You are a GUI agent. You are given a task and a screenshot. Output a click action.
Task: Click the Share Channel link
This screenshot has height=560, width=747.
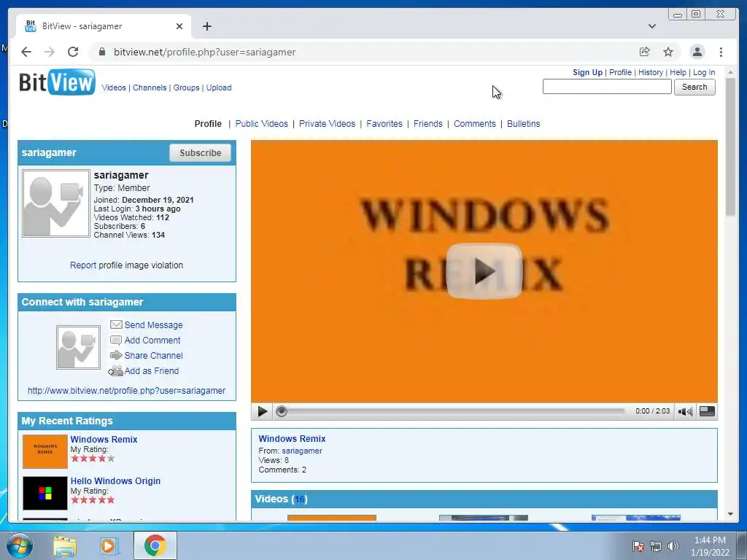point(153,355)
